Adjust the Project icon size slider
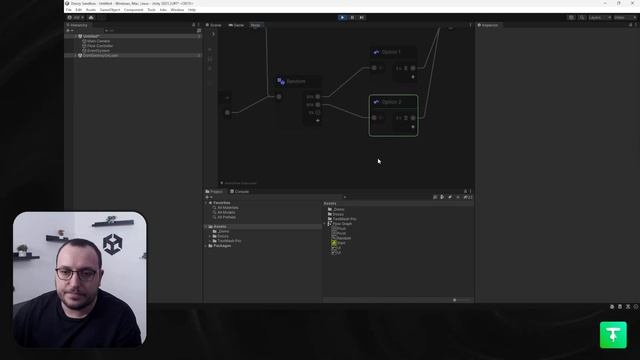The image size is (640, 360). [x=461, y=300]
